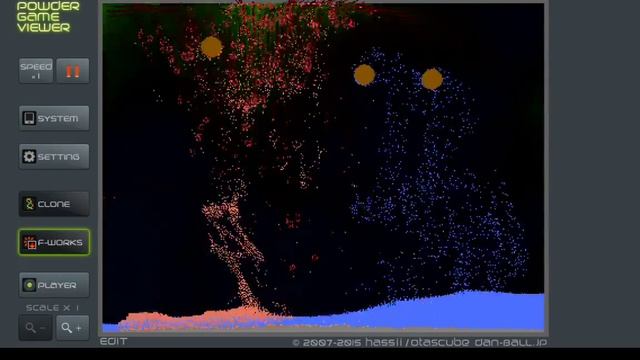This screenshot has height=360, width=640.
Task: Select the Player element
Action: [54, 285]
